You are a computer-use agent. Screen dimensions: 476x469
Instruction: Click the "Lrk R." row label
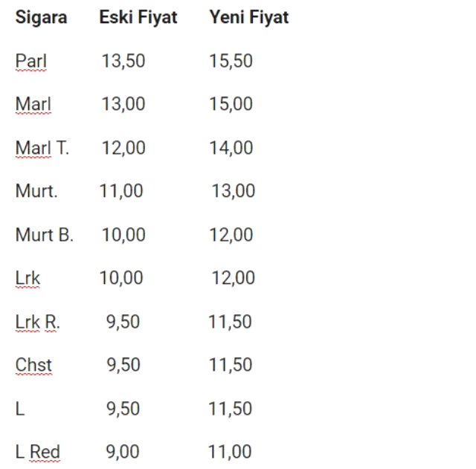(x=37, y=322)
